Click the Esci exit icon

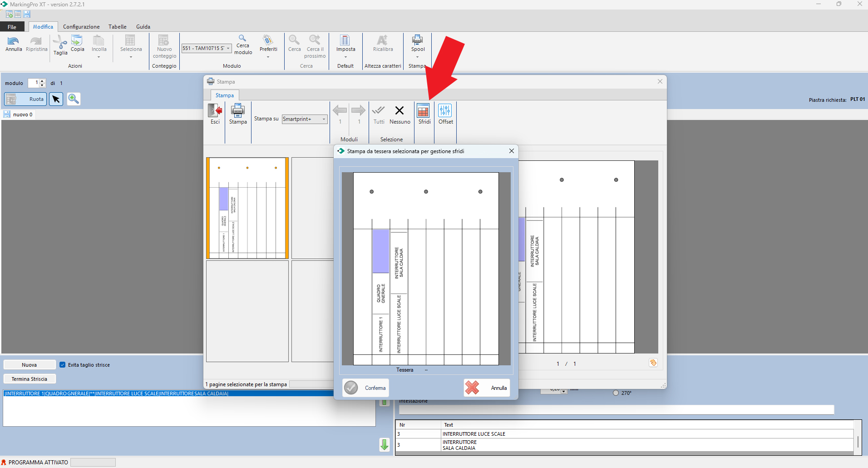215,111
